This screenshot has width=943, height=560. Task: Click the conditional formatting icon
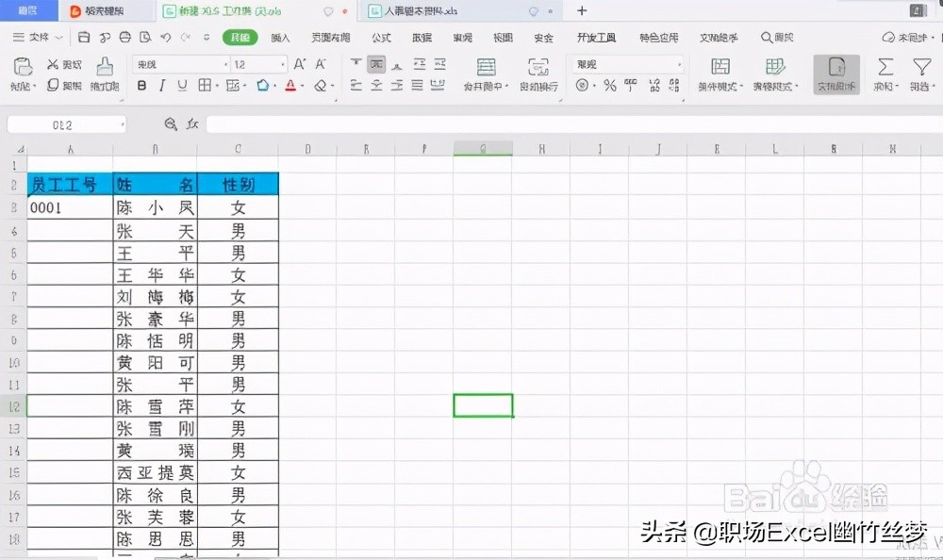click(x=720, y=69)
